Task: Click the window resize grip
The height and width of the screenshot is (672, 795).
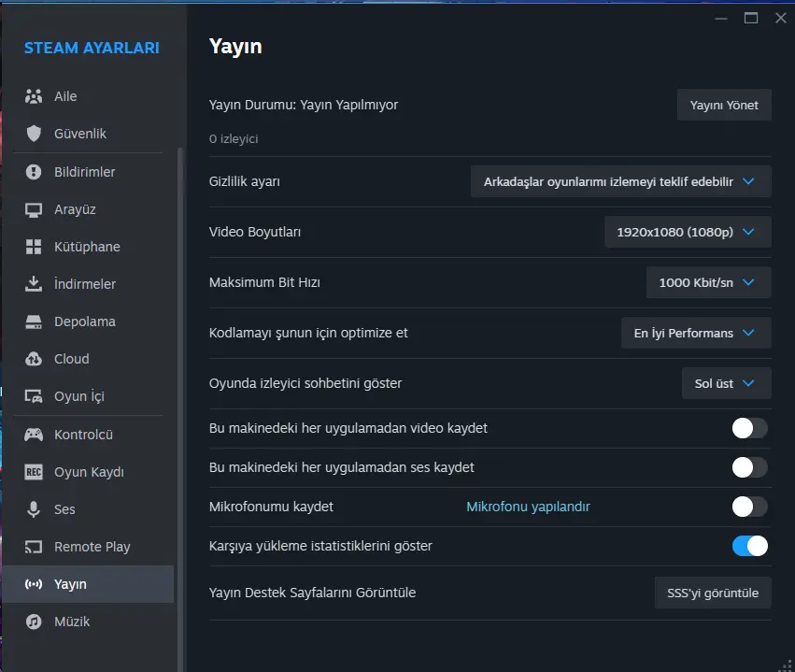Action: pyautogui.click(x=788, y=665)
